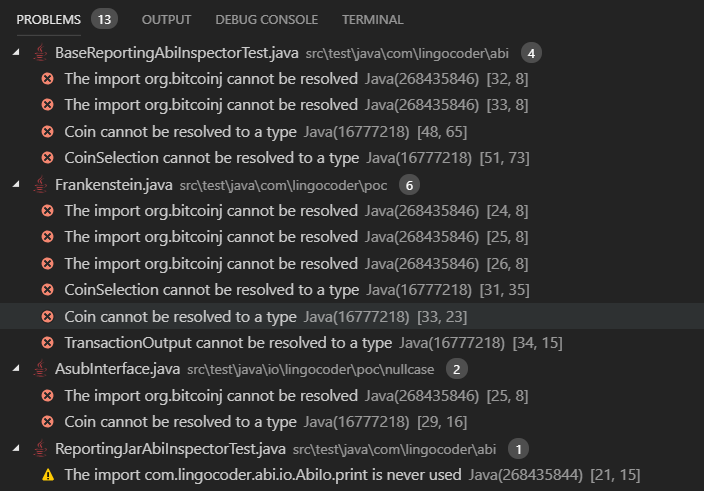Click the Java icon beside BaseReportingAbiInspectorTest.java

point(40,53)
